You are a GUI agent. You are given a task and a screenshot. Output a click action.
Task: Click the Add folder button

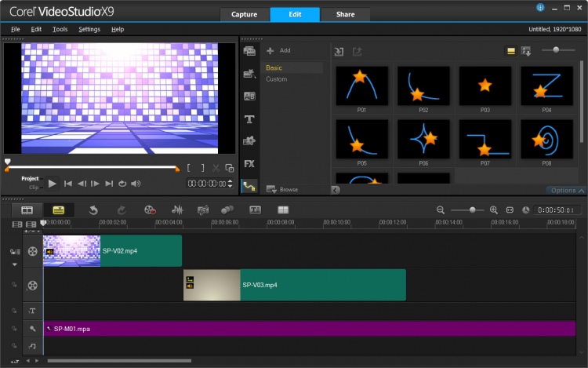(x=278, y=50)
